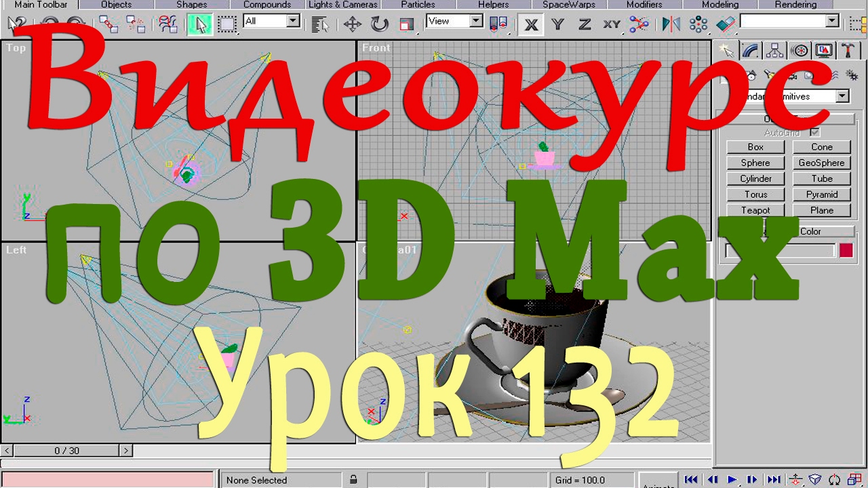This screenshot has height=488, width=868.
Task: Activate the Select Object arrow tool
Action: pyautogui.click(x=199, y=24)
